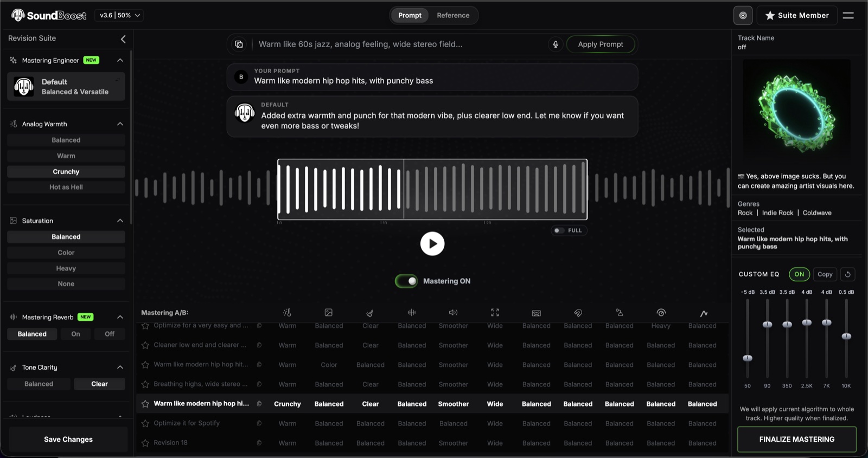Click the microphone icon in prompt field
The width and height of the screenshot is (868, 458).
click(x=556, y=44)
